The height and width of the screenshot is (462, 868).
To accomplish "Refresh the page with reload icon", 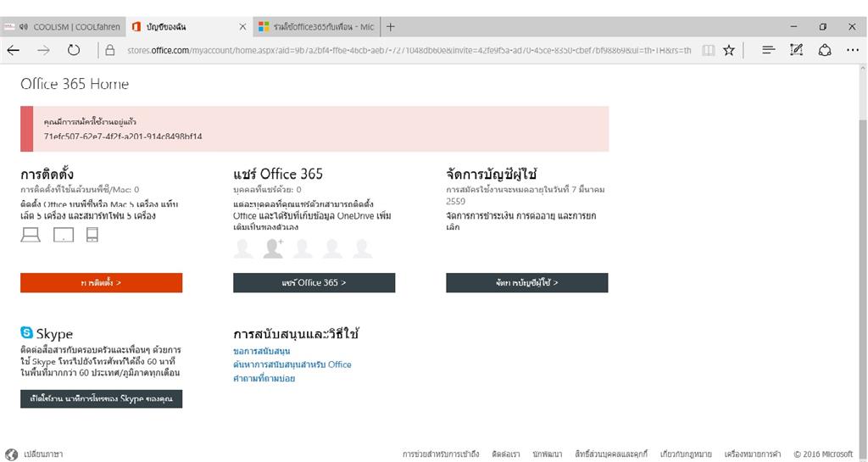I will [74, 50].
